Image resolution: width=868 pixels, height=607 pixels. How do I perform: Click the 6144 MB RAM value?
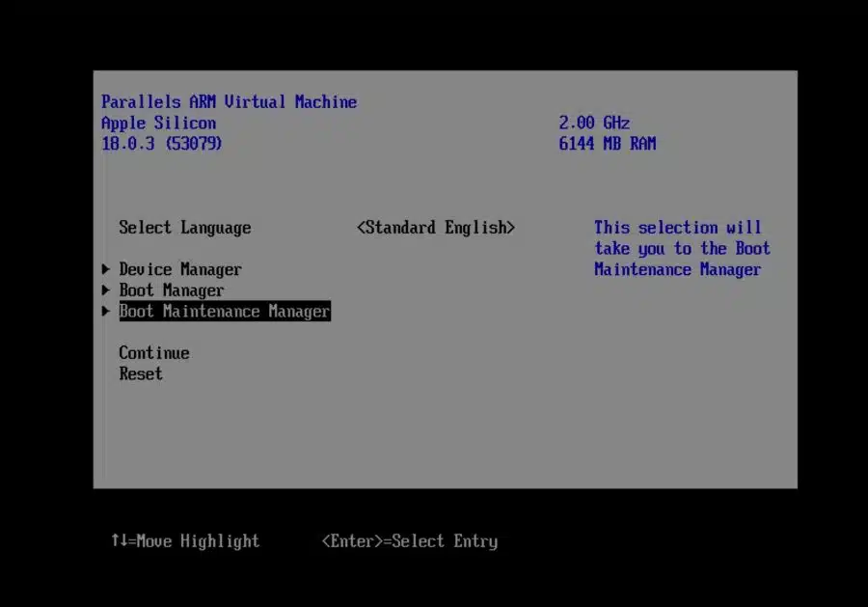tap(608, 144)
